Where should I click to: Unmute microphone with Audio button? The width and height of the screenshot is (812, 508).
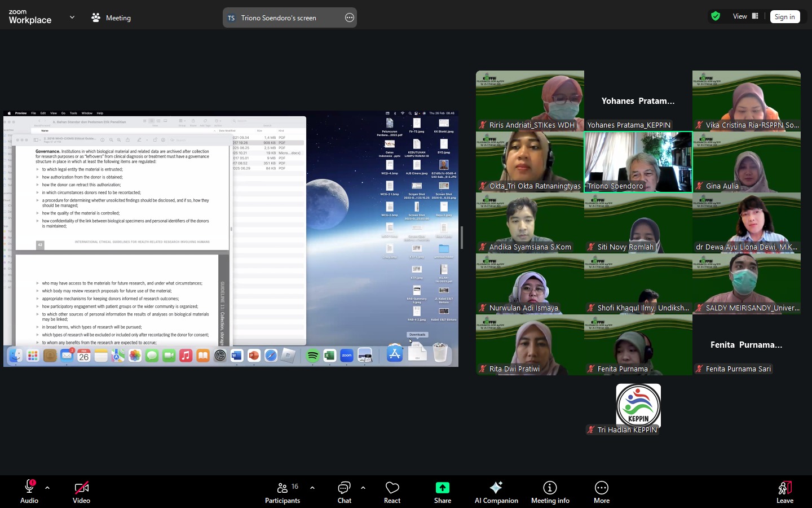tap(29, 491)
